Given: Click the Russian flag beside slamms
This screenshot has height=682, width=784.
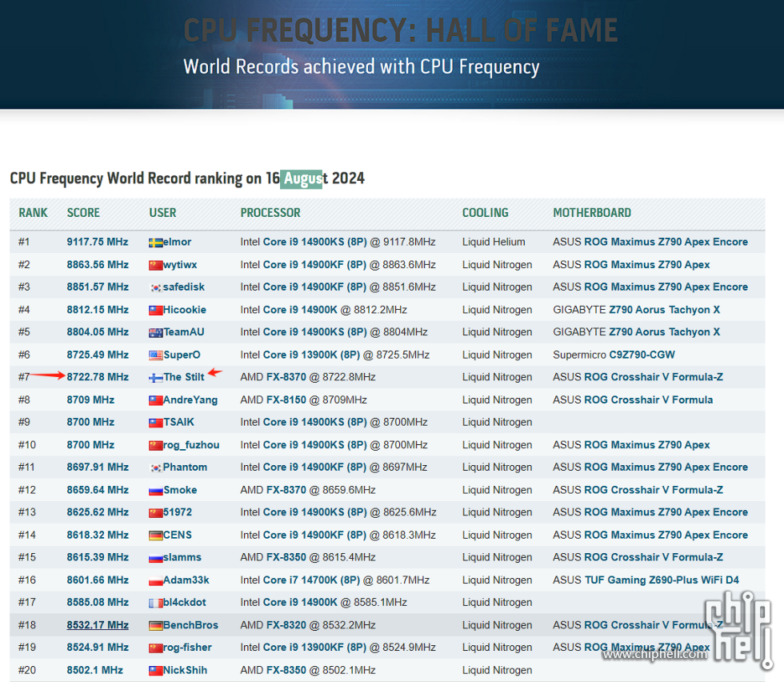Looking at the screenshot, I should tap(155, 558).
